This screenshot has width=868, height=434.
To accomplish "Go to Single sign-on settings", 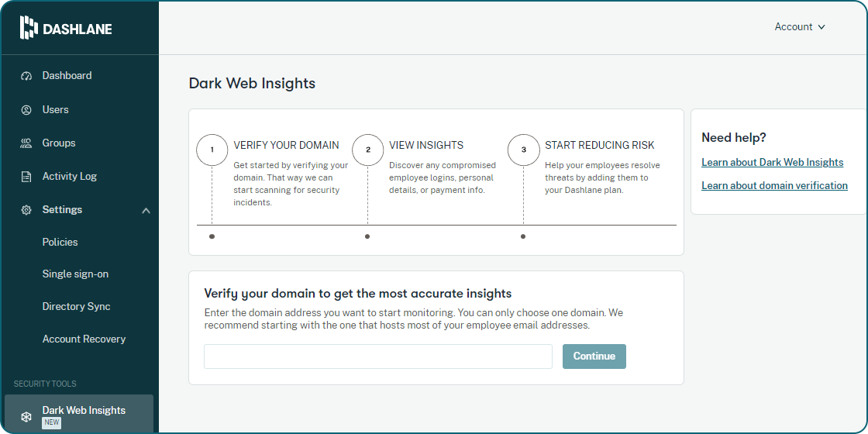I will click(x=75, y=274).
